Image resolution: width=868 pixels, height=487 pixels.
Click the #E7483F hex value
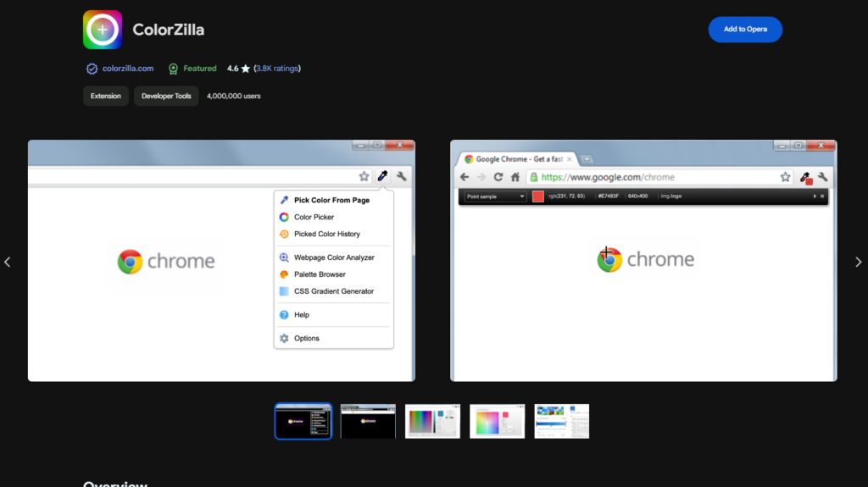point(609,196)
